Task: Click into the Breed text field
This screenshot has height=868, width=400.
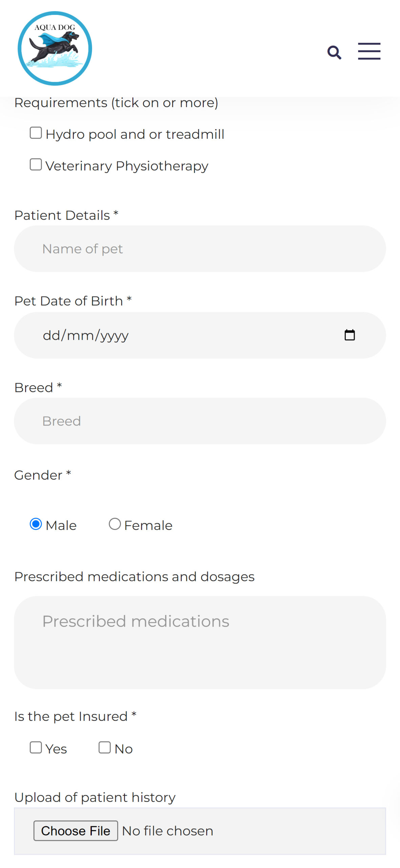Action: click(200, 421)
